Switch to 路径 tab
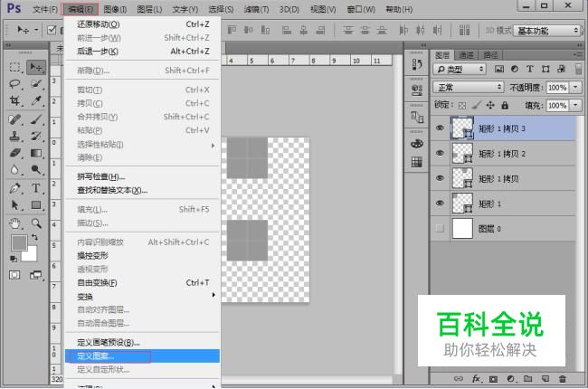 490,55
